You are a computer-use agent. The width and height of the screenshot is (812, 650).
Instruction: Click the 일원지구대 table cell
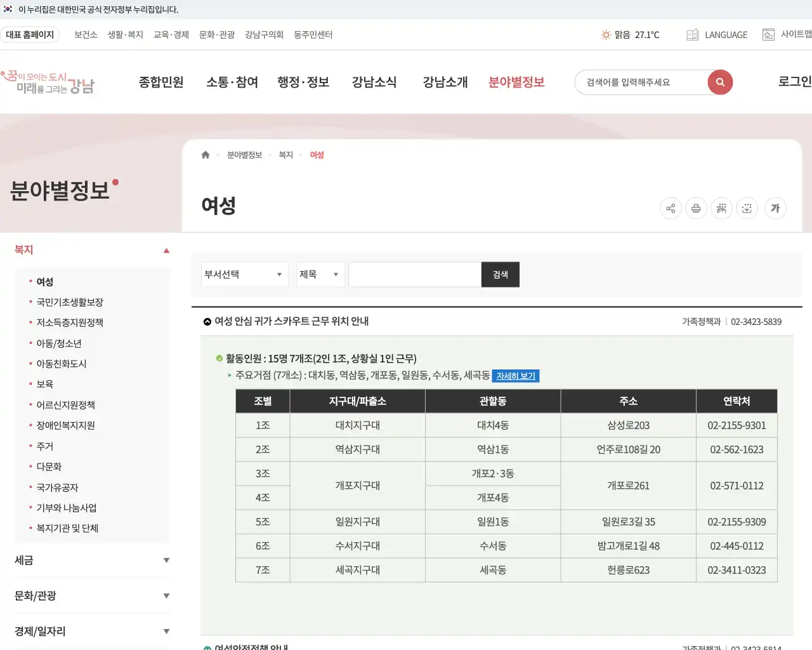(358, 522)
